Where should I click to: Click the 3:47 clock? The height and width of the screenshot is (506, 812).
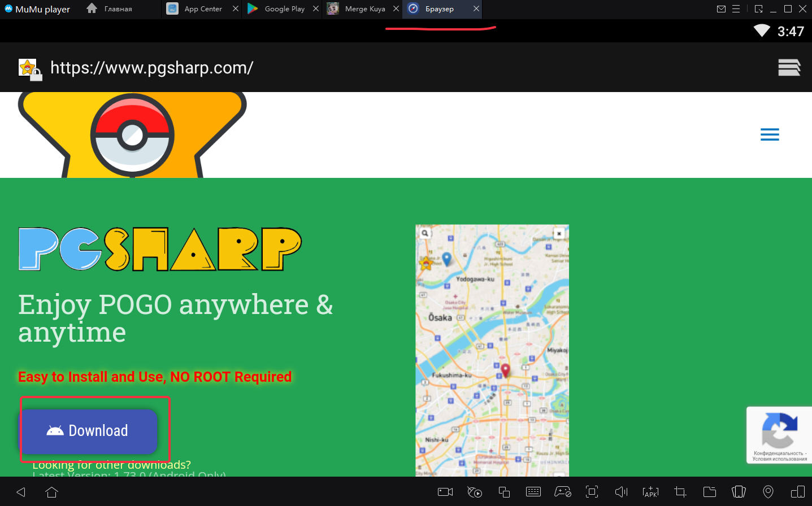(x=791, y=32)
